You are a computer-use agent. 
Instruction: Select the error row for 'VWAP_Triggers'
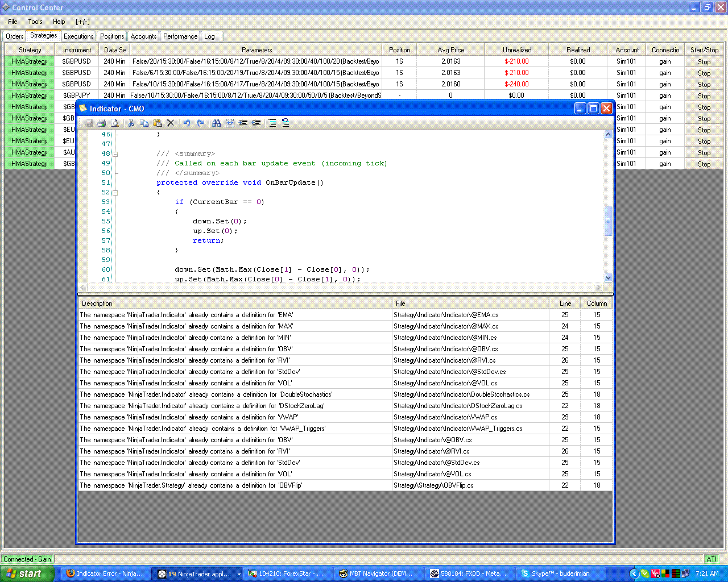pyautogui.click(x=345, y=429)
